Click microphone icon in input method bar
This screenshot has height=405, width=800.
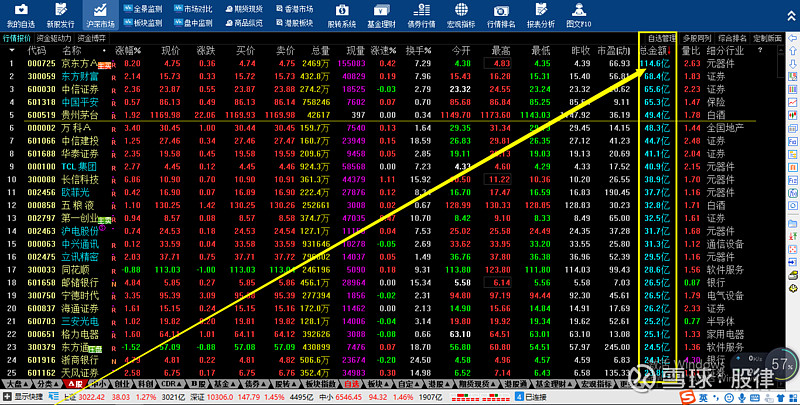(x=740, y=397)
